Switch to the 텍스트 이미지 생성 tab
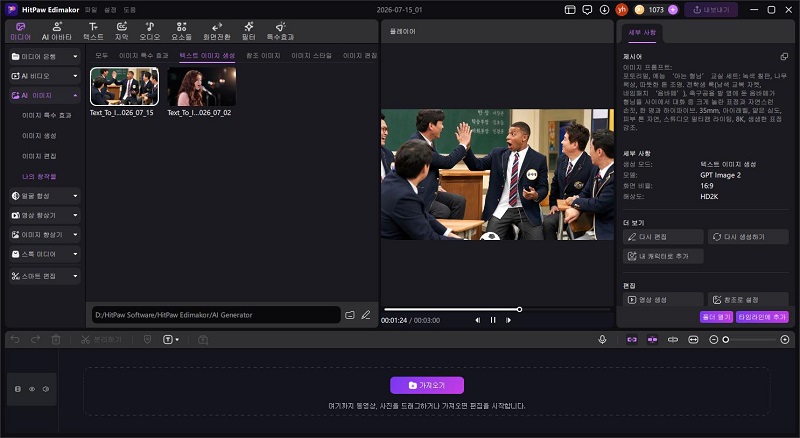 (x=207, y=56)
